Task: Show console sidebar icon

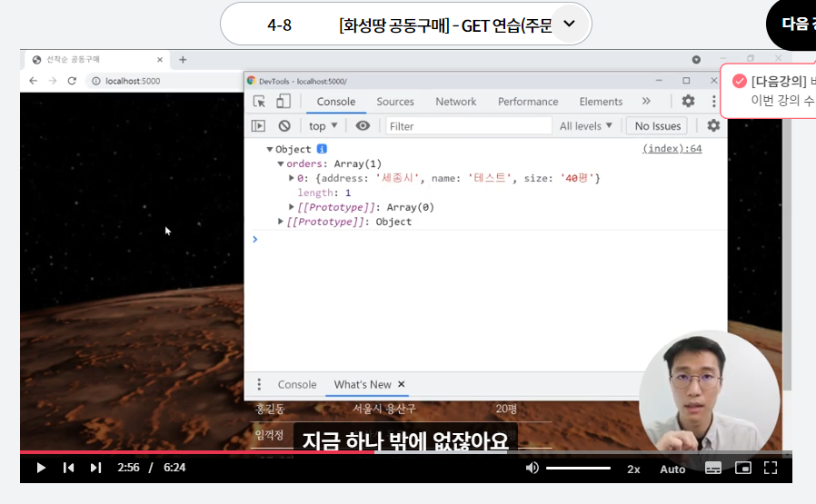Action: 258,126
